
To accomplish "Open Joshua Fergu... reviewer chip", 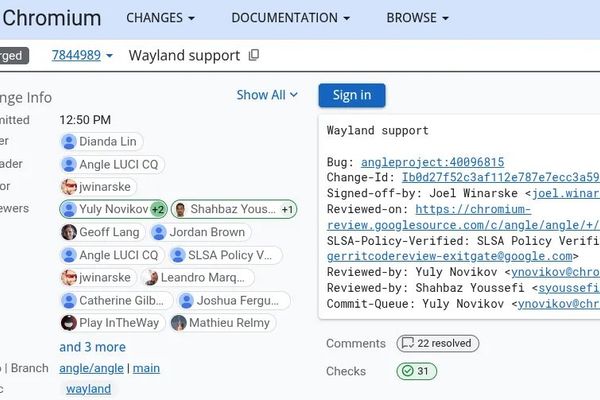I will [x=234, y=300].
